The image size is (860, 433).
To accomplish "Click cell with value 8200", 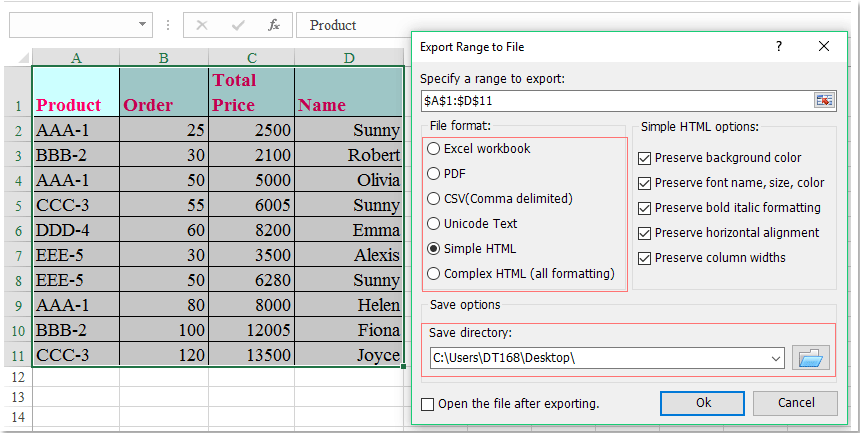I will click(252, 230).
